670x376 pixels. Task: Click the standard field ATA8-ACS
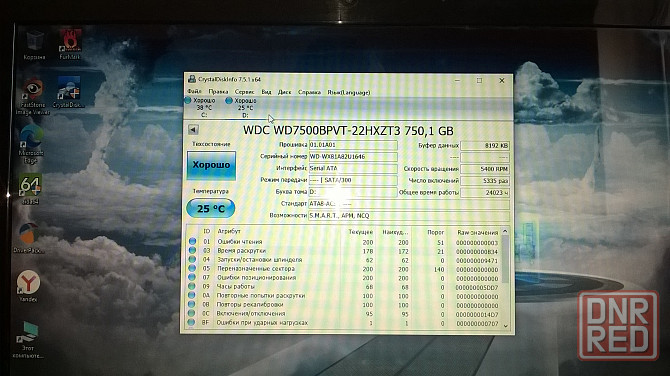click(409, 204)
